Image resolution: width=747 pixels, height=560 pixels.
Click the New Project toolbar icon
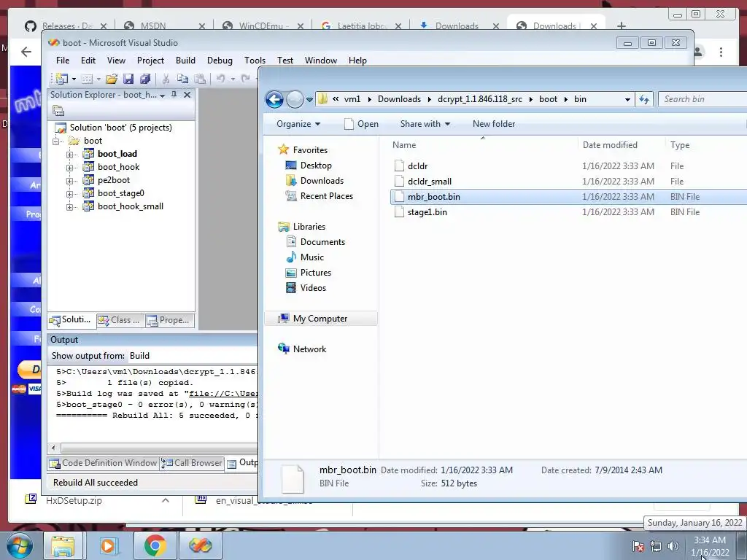(61, 79)
